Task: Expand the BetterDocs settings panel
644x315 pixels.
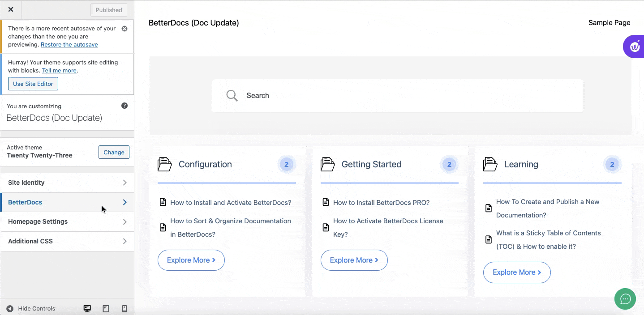Action: tap(67, 202)
